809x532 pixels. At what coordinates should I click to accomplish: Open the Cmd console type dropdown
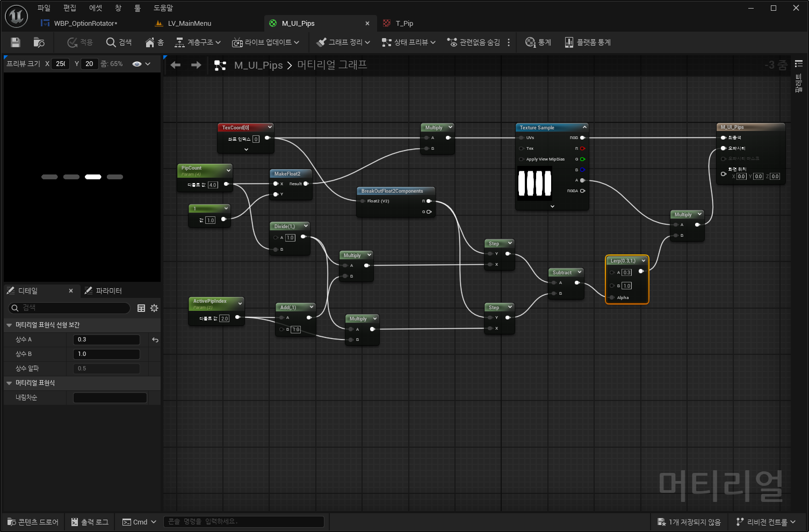[139, 522]
